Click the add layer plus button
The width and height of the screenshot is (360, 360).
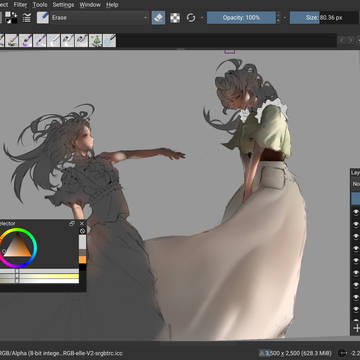(x=357, y=328)
